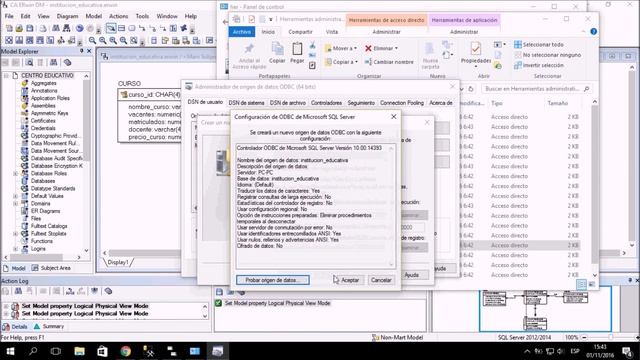Image resolution: width=640 pixels, height=360 pixels.
Task: Click the blue globe icon in ERwin toolbar
Action: 80,29
